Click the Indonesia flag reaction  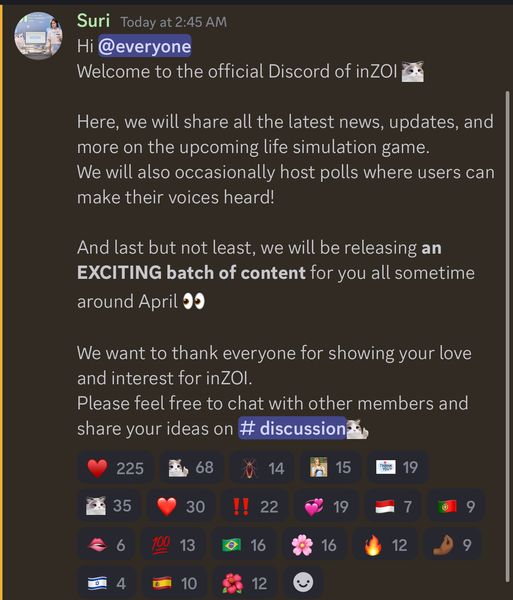tap(394, 506)
